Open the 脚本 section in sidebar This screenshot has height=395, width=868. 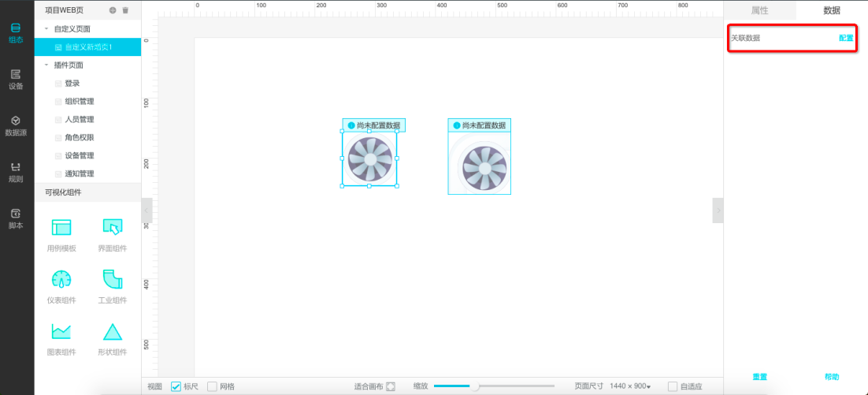[16, 219]
